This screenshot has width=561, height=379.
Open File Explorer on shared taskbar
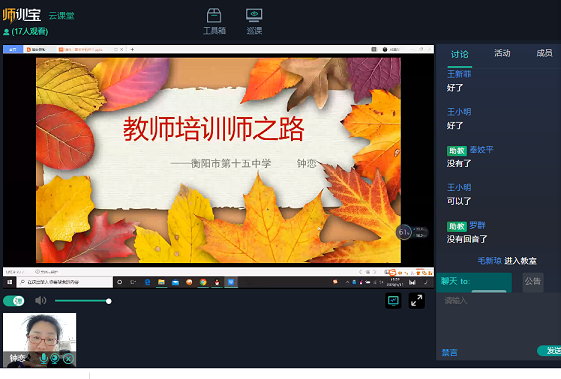pos(161,282)
